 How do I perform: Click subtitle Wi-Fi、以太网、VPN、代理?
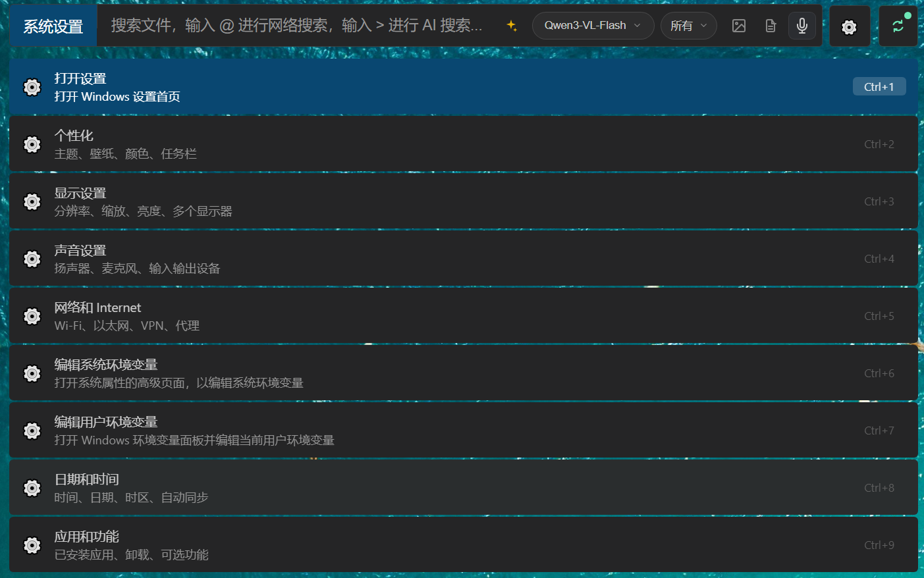[126, 326]
